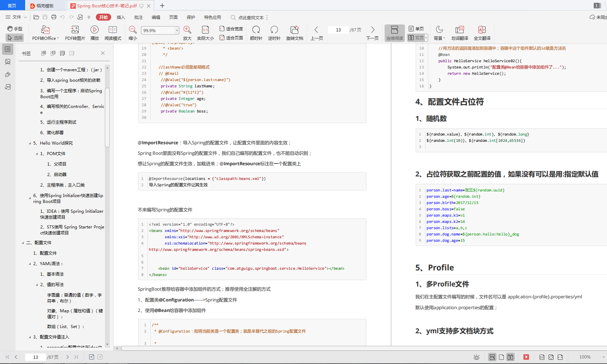Jump to the last page in the status bar
The height and width of the screenshot is (364, 607).
coord(76,357)
